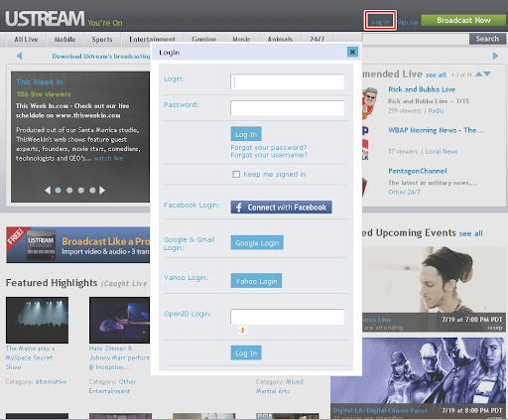Open the Entertainment tab

pos(152,40)
